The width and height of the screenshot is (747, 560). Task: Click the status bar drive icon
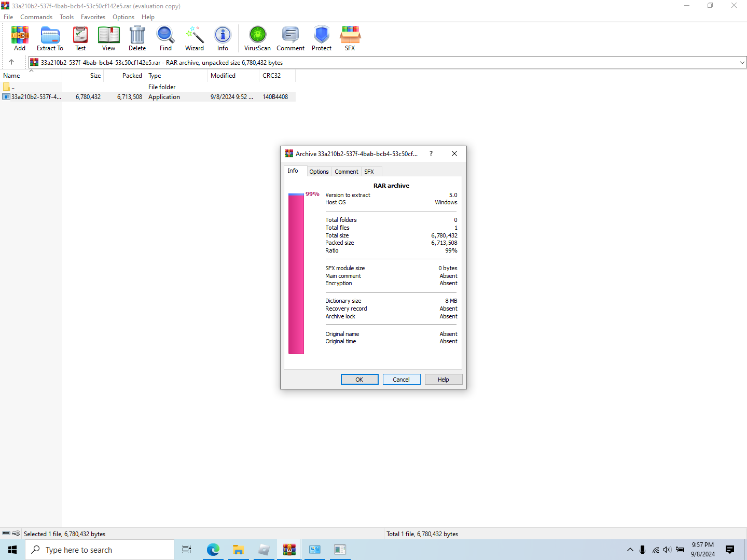pos(6,533)
